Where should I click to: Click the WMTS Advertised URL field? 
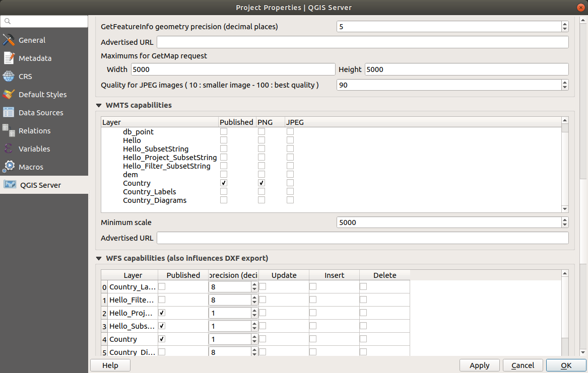coord(362,238)
